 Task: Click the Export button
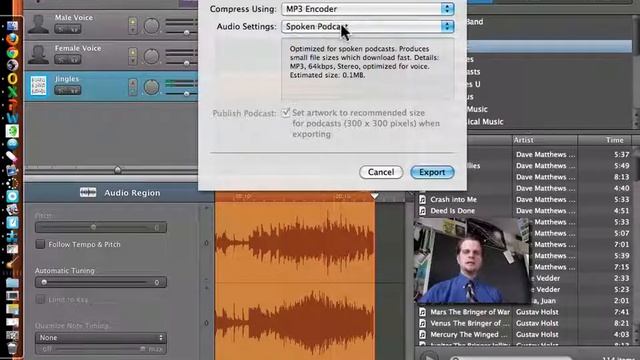point(432,172)
